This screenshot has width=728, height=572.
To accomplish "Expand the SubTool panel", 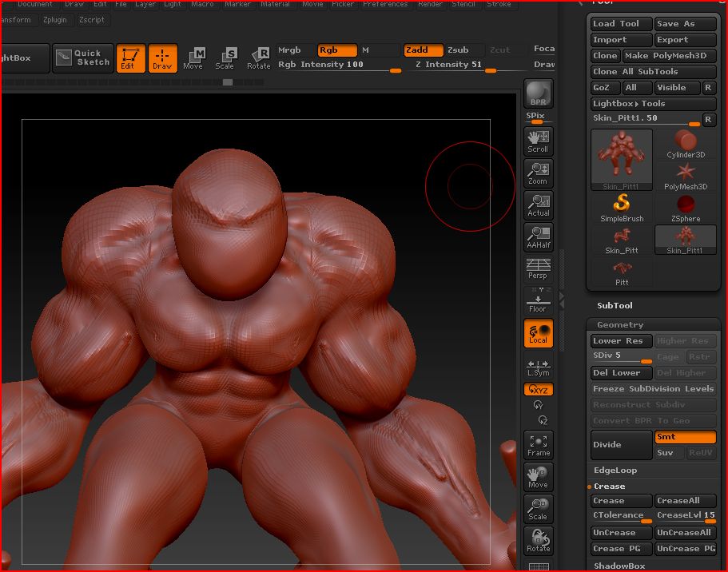I will 615,305.
